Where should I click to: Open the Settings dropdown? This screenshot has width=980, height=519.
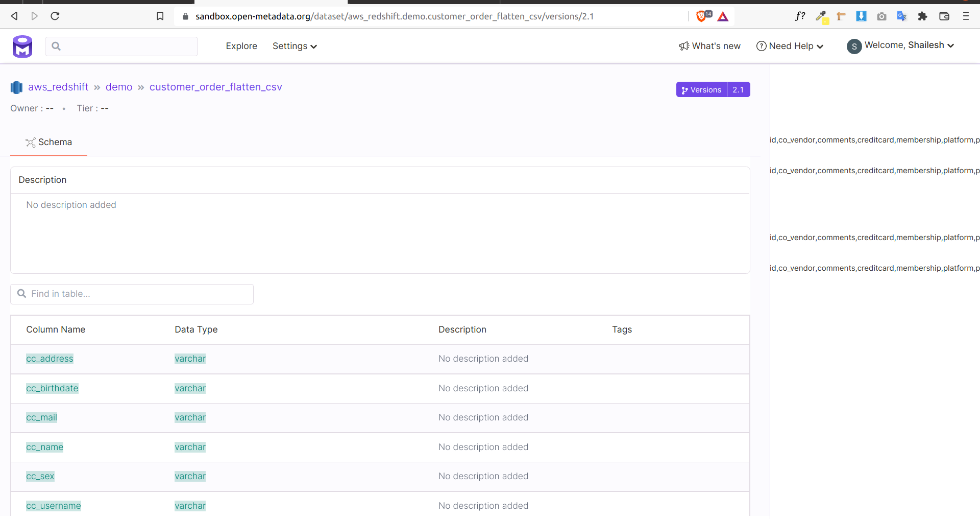coord(295,46)
